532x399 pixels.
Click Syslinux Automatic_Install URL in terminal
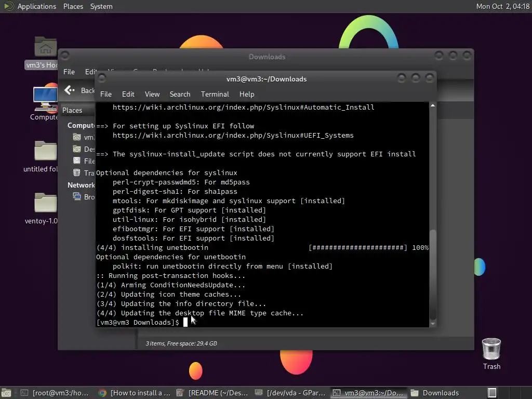point(243,107)
